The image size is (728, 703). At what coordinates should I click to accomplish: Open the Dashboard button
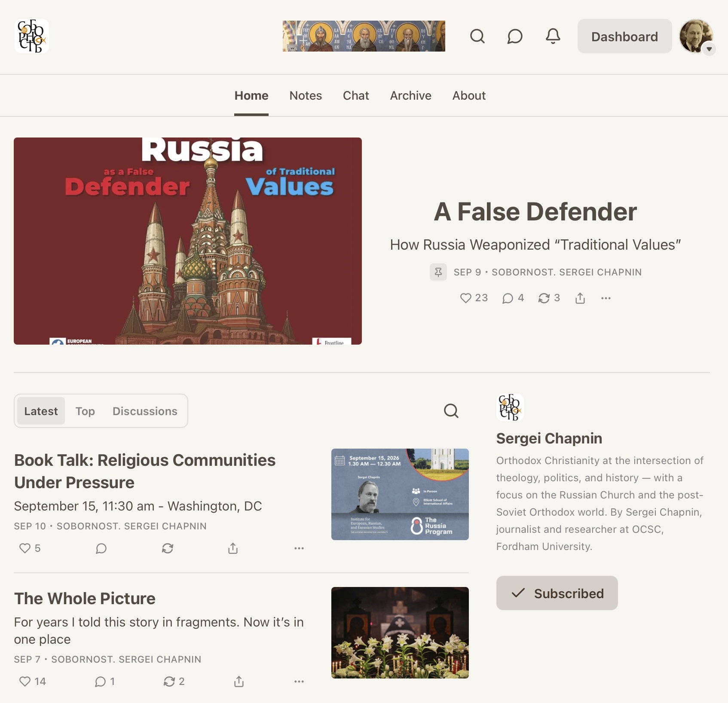tap(624, 36)
